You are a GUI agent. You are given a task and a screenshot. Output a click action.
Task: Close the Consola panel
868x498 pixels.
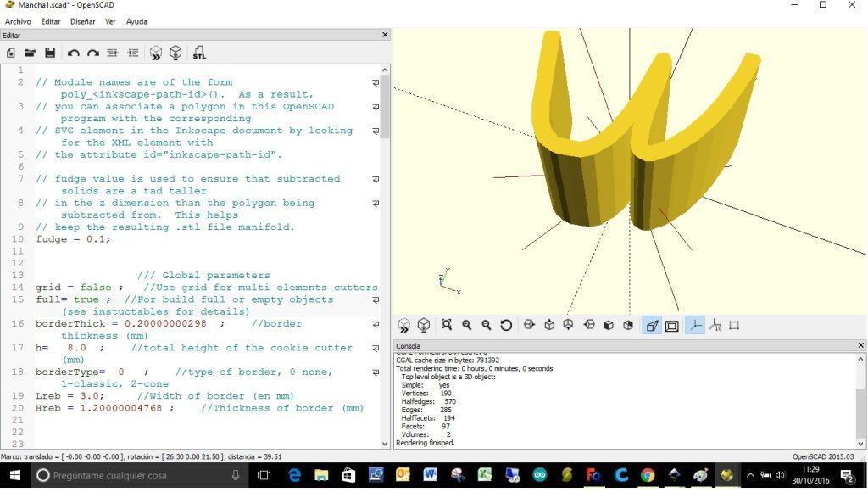point(860,345)
